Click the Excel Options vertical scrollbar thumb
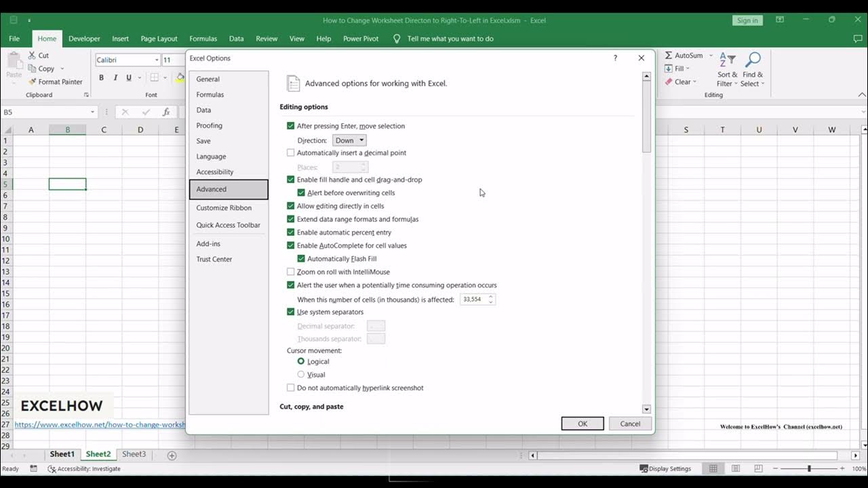This screenshot has width=868, height=488. coord(646,117)
